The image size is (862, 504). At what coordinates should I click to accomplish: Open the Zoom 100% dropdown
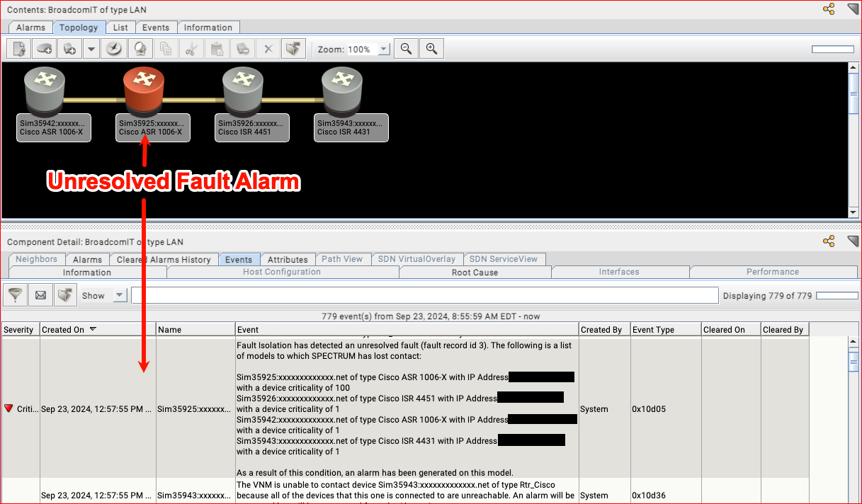384,50
